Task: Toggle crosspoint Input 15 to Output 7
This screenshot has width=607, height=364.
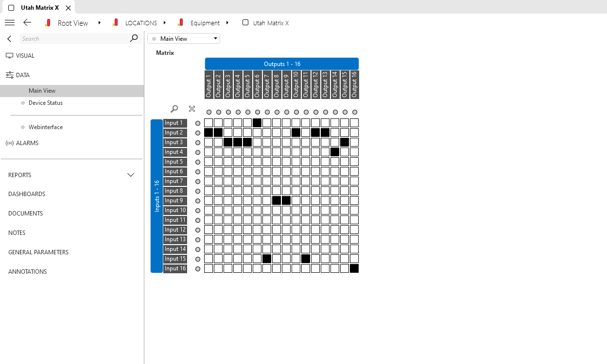Action: [267, 259]
